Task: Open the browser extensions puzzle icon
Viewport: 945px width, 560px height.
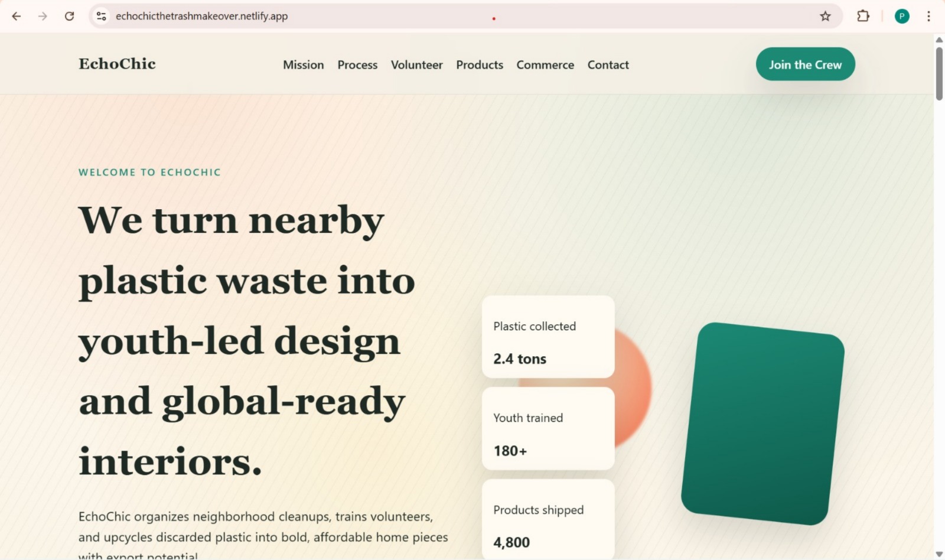Action: [863, 16]
